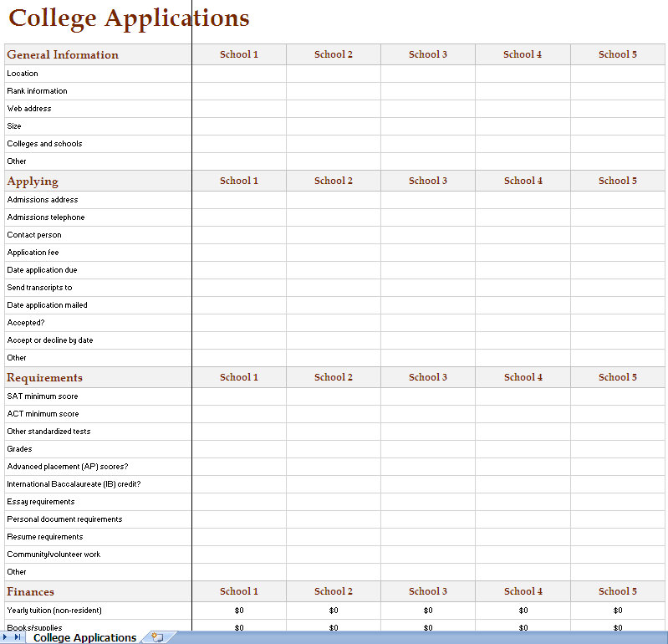Select School 5 header in Requirements section
Screen dimensions: 668x644
(x=618, y=377)
